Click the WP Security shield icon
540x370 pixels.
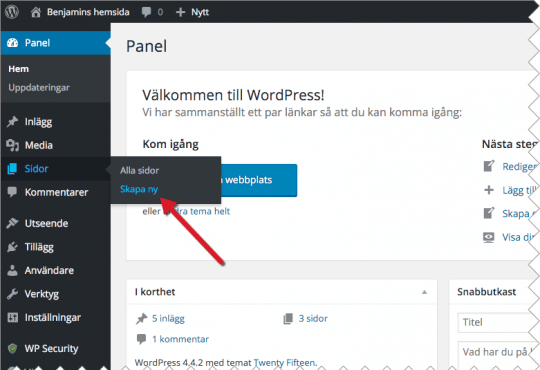[x=12, y=349]
